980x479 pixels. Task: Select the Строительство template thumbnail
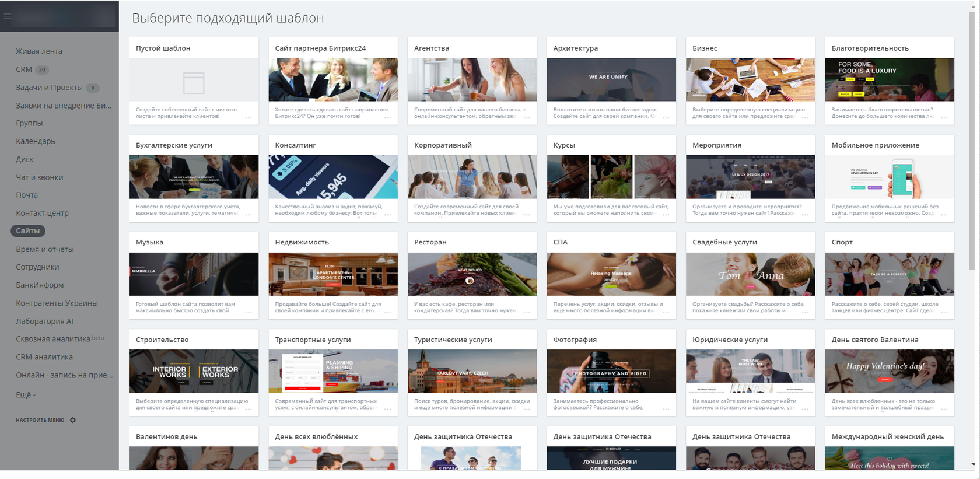point(194,371)
